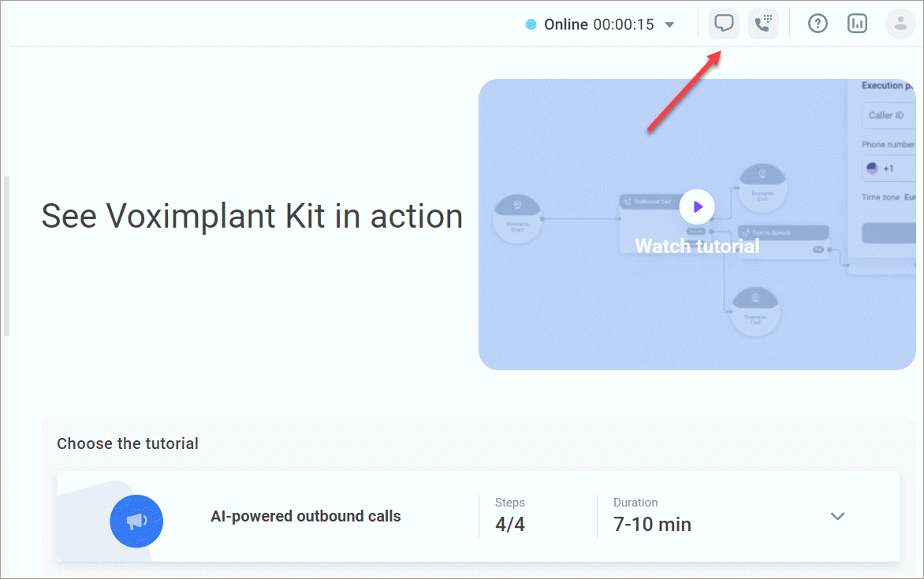The image size is (924, 579).
Task: Expand the AI-powered outbound calls tutorial chevron
Action: (837, 517)
